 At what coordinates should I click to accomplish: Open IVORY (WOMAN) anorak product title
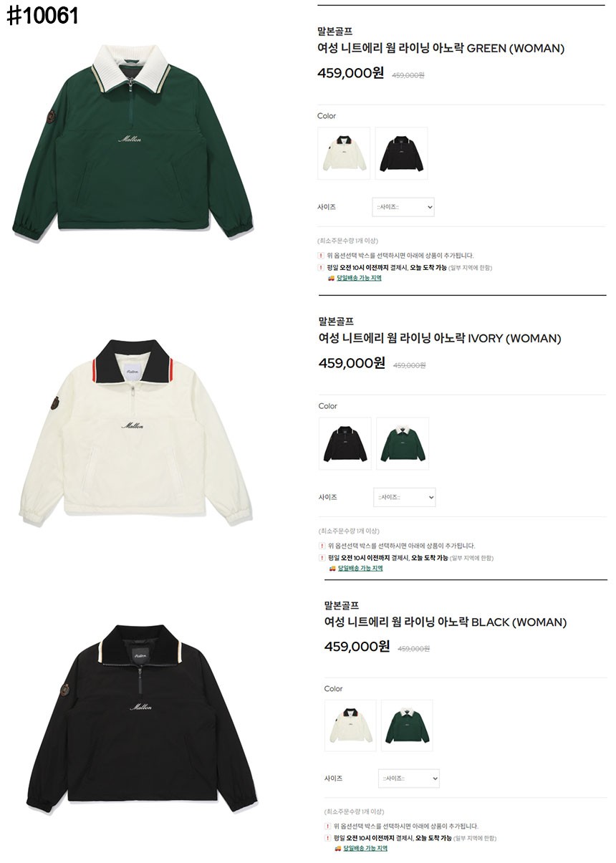click(440, 338)
